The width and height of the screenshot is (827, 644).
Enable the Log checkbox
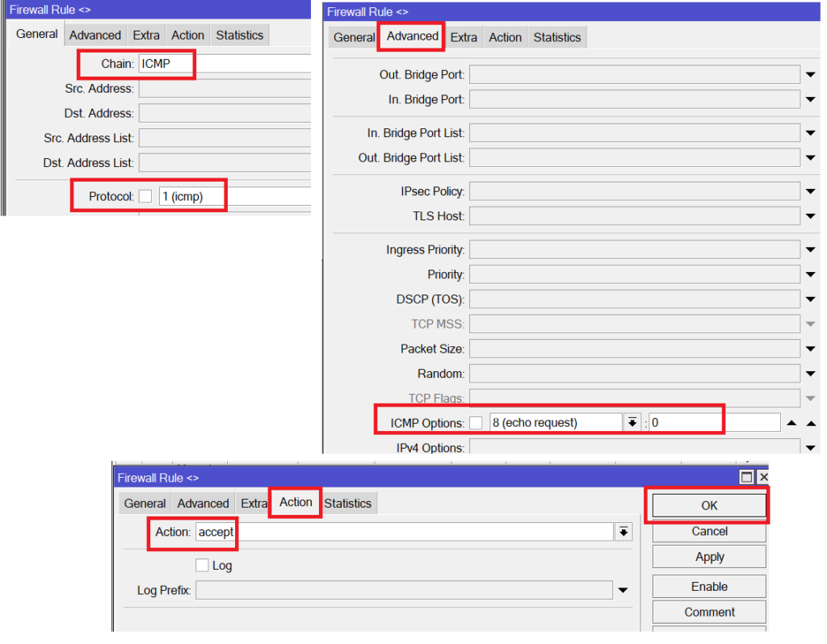tap(202, 566)
